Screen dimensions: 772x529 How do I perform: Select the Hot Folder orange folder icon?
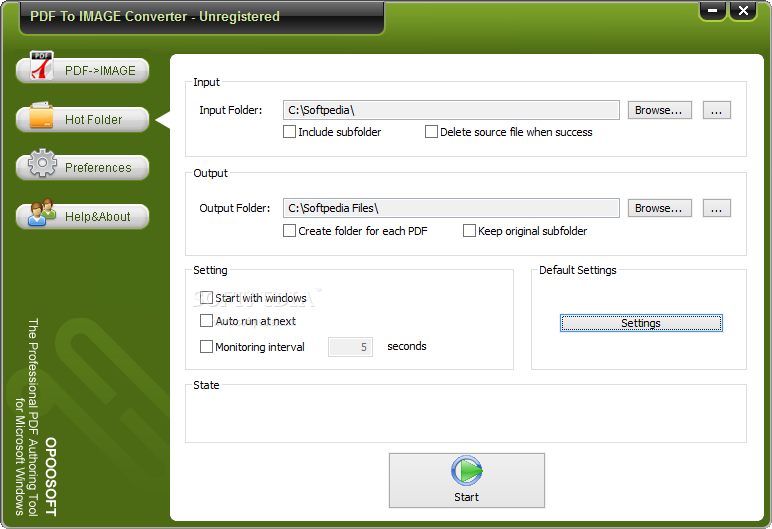(x=41, y=116)
